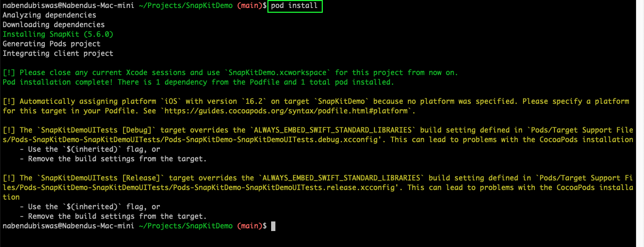
Task: Click the highlighted 'pod install' command
Action: click(295, 6)
